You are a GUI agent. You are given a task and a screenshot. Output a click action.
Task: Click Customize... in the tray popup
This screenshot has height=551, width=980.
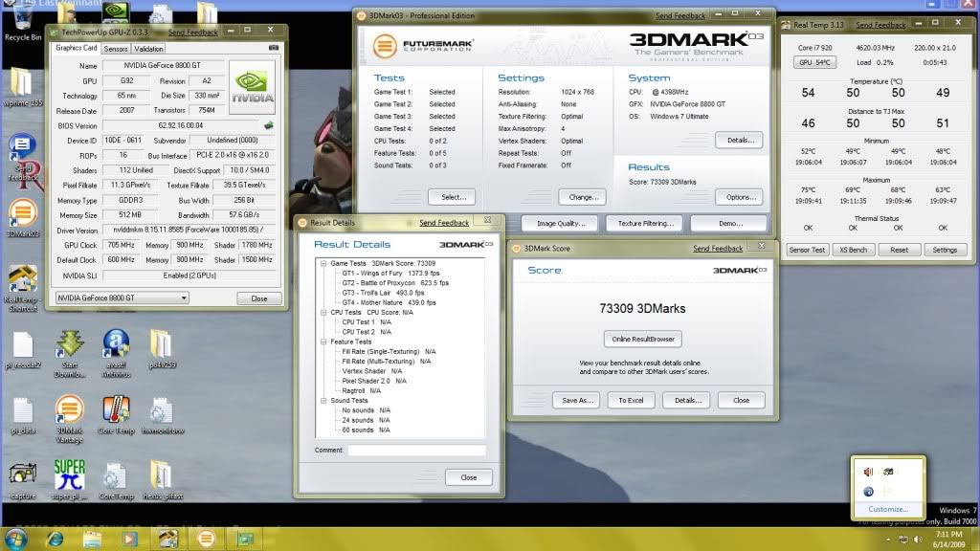887,509
